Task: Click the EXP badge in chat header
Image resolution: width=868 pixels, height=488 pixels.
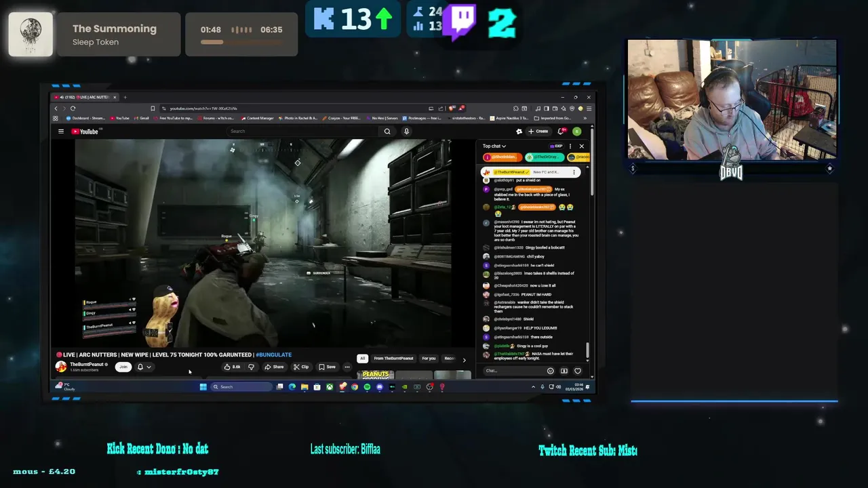Action: [557, 146]
